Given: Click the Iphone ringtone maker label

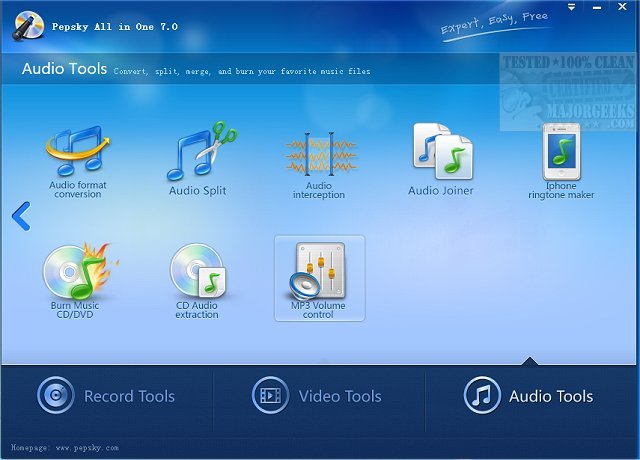Looking at the screenshot, I should tap(561, 190).
